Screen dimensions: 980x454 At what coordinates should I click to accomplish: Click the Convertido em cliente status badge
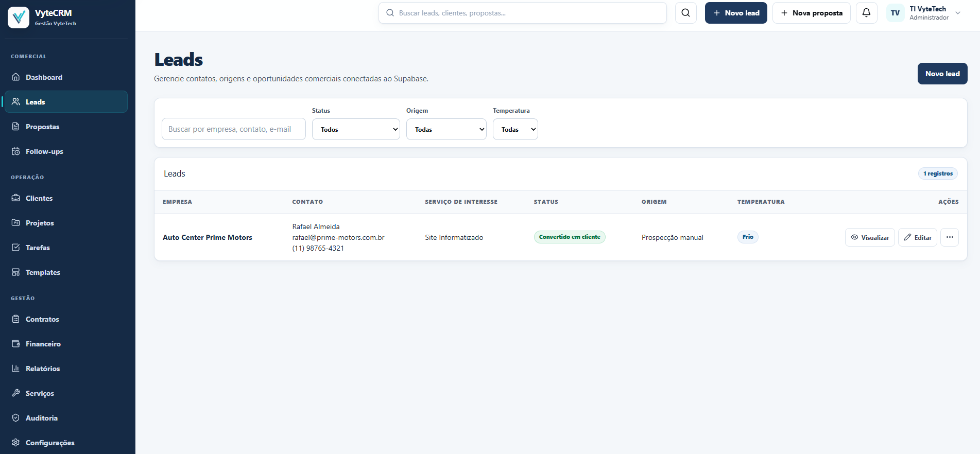[570, 237]
